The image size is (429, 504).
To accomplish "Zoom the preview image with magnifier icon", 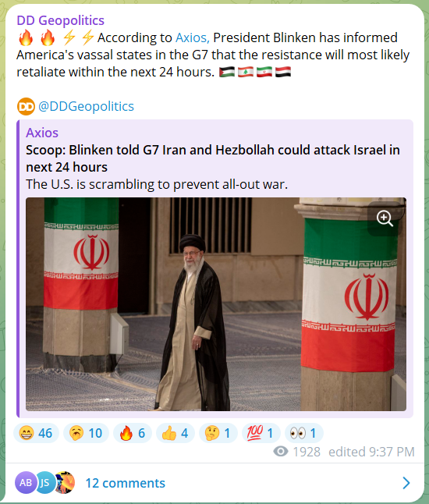I will (385, 218).
